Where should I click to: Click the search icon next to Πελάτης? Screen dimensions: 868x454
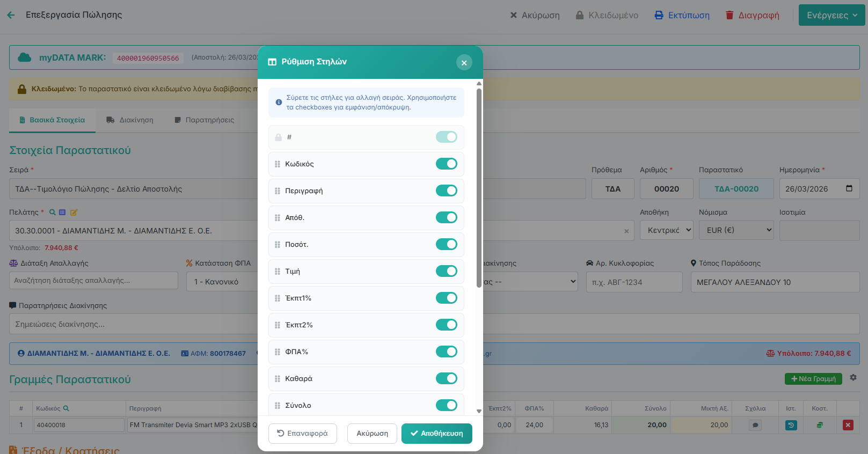click(53, 213)
